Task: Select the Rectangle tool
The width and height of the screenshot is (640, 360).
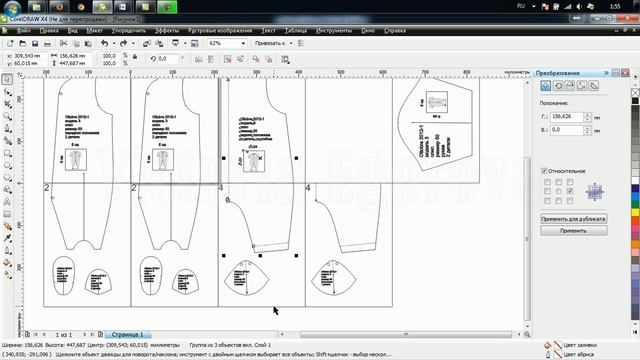Action: tap(7, 153)
